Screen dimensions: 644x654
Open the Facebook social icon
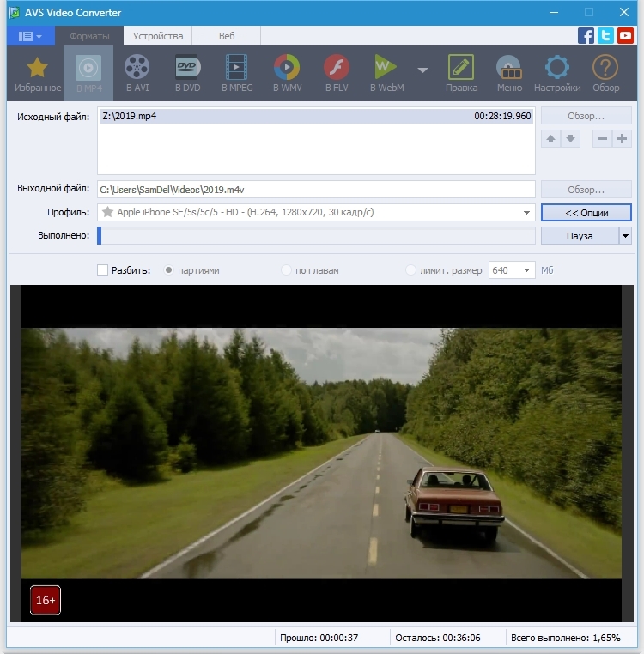point(586,36)
